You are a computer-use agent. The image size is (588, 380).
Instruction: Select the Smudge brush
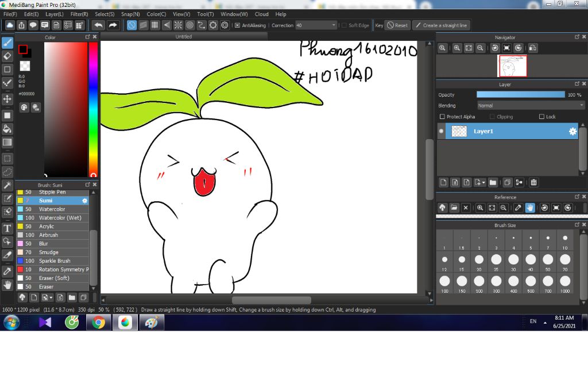(x=52, y=252)
